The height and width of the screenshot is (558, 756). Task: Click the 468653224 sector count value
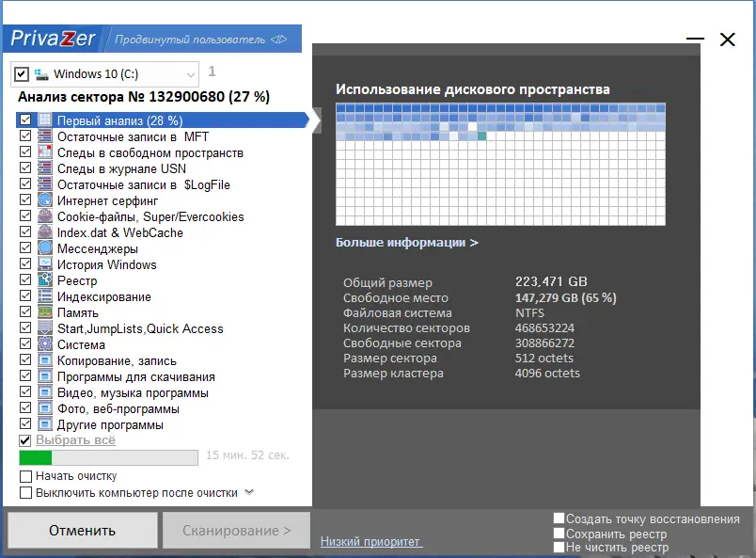coord(544,328)
